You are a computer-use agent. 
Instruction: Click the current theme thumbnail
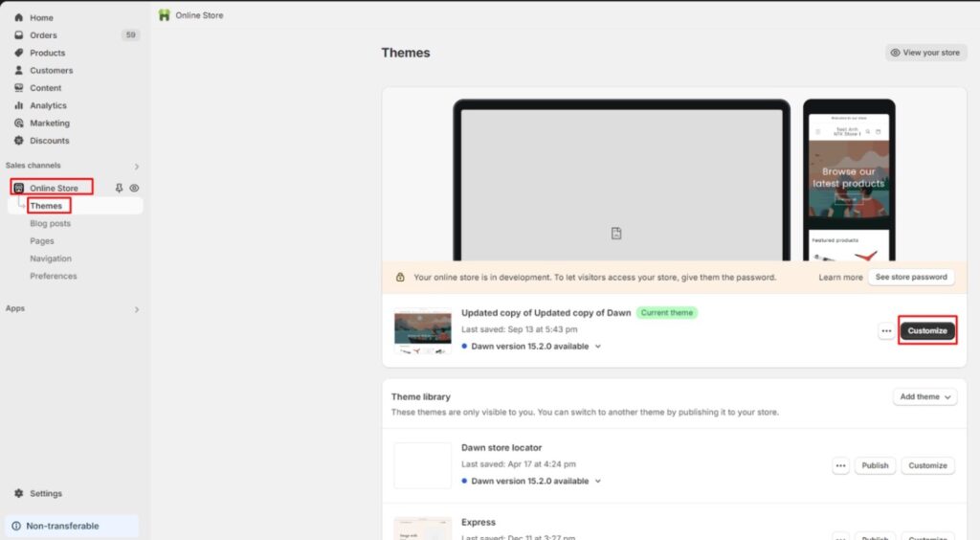(x=422, y=331)
